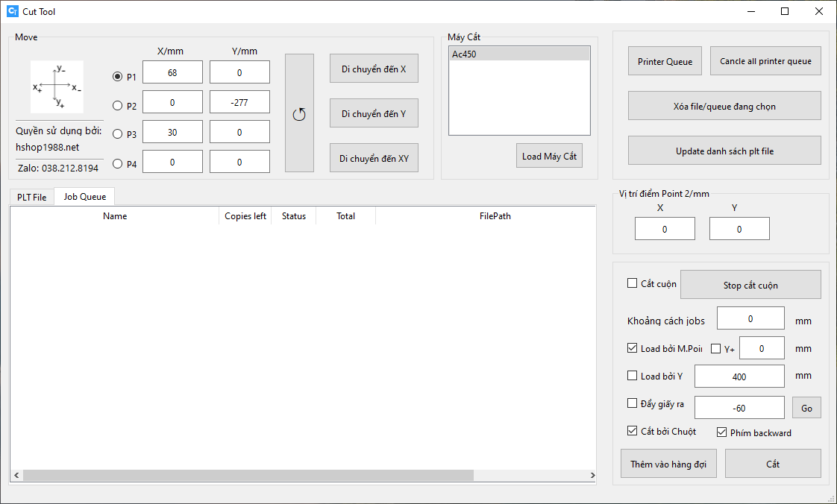
Task: Toggle the Load bởi Y checkbox
Action: 633,376
